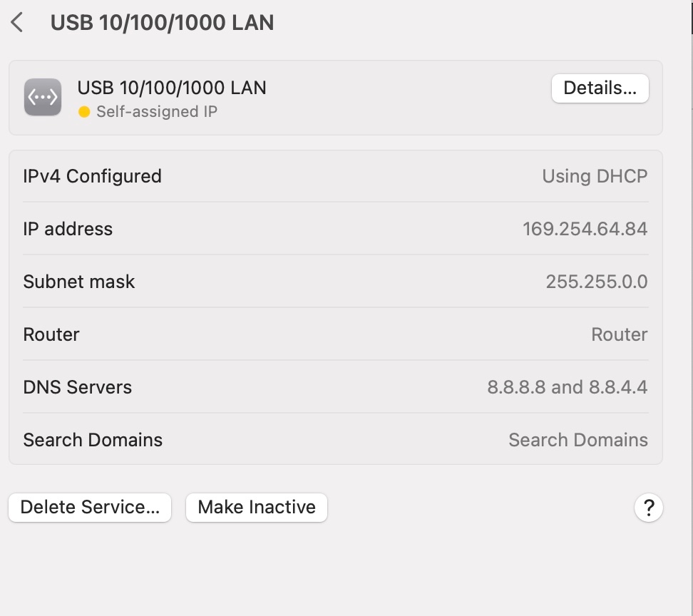Click the USB LAN ethernet icon

43,97
